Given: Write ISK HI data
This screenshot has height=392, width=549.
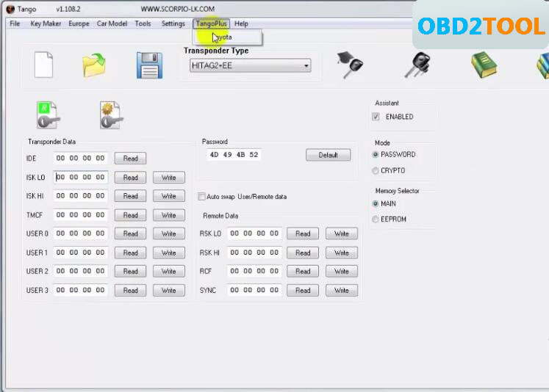Looking at the screenshot, I should [169, 196].
